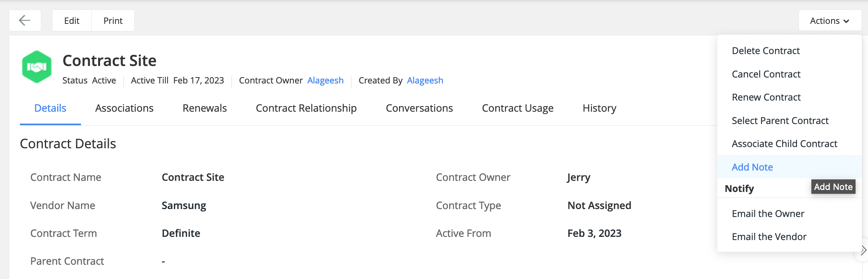The image size is (868, 279).
Task: Open the History tab
Action: click(x=599, y=108)
